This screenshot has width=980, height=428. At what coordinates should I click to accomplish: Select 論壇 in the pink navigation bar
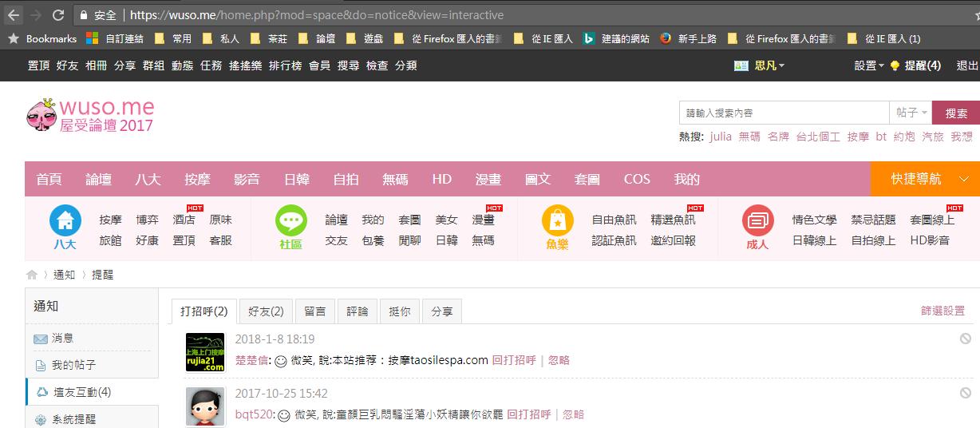coord(98,179)
